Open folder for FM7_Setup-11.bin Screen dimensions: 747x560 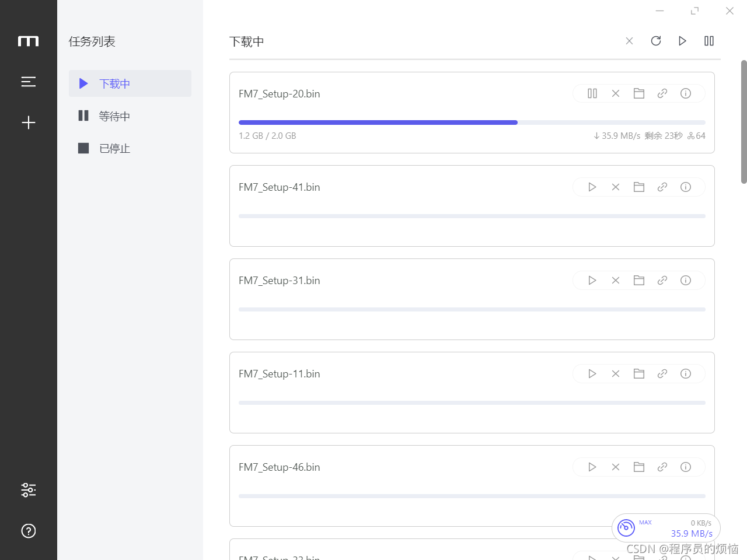coord(638,374)
